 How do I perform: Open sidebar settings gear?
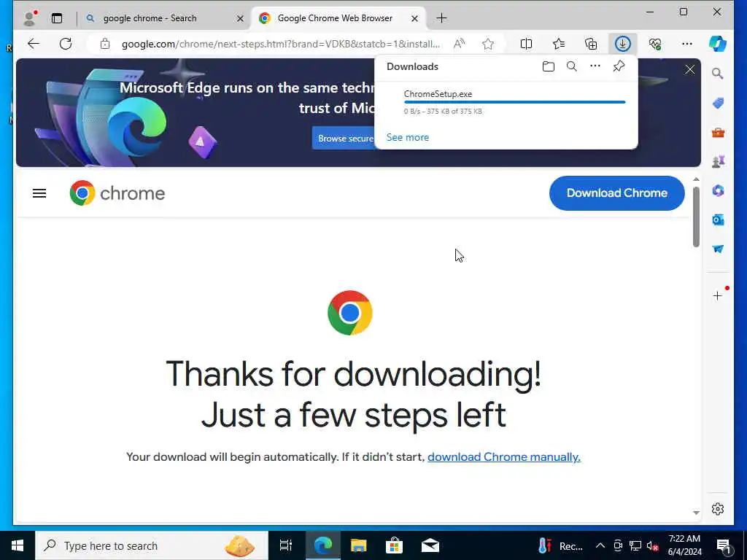(x=718, y=509)
